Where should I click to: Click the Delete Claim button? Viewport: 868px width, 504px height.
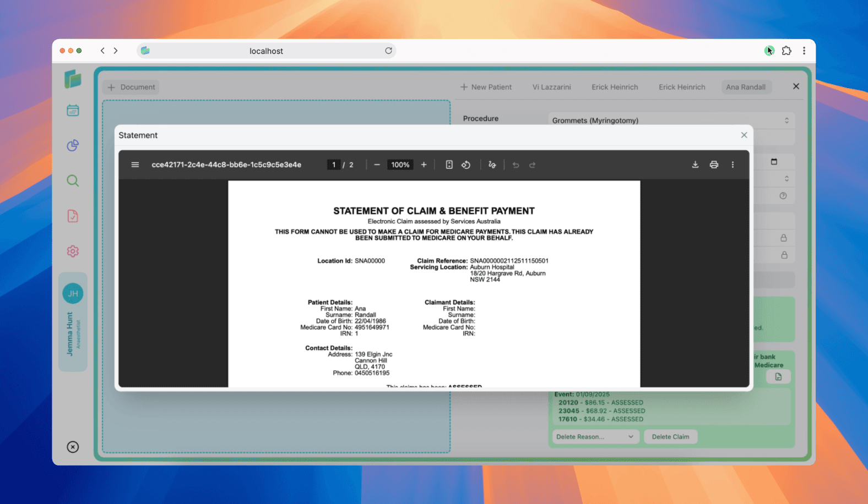[x=670, y=437]
